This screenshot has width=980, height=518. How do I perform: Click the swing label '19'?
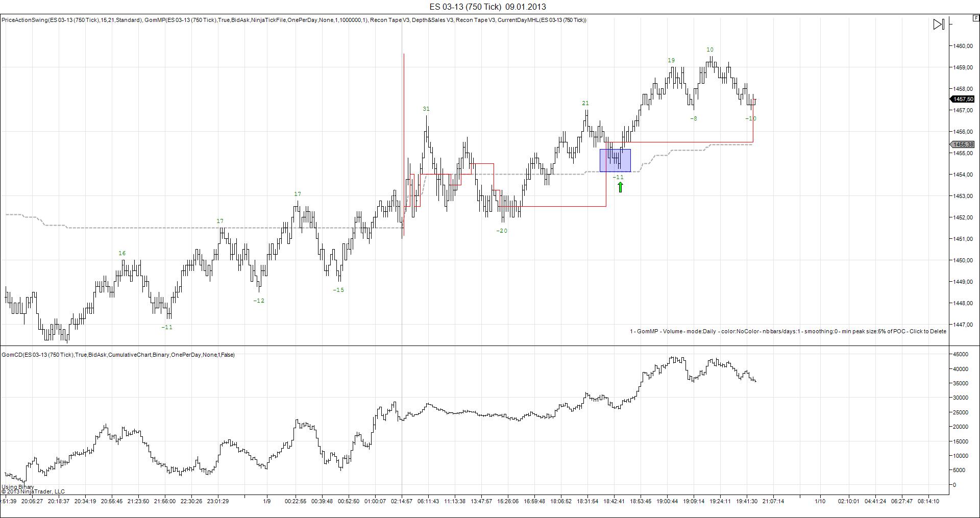pyautogui.click(x=671, y=60)
